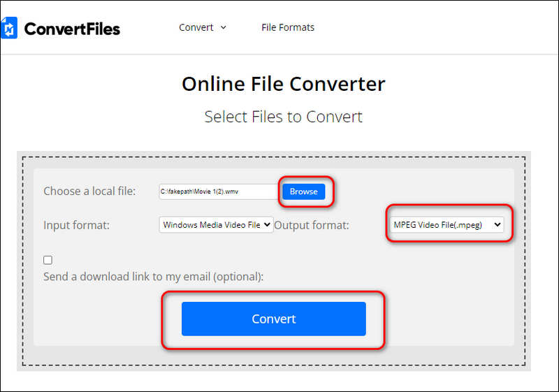This screenshot has height=392, width=559.
Task: Click the 'Choose a local file:' label
Action: [x=89, y=191]
